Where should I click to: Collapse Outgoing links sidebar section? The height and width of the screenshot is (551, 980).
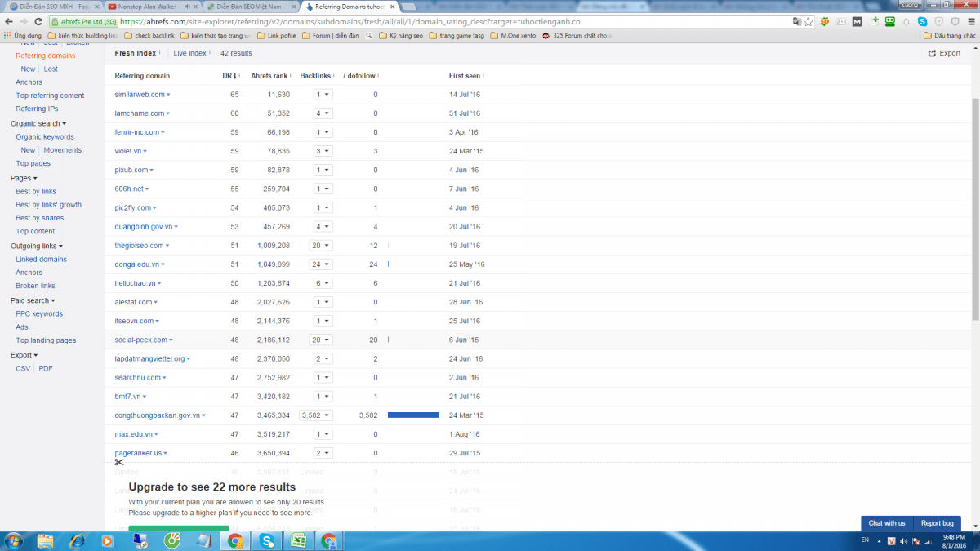coord(37,246)
